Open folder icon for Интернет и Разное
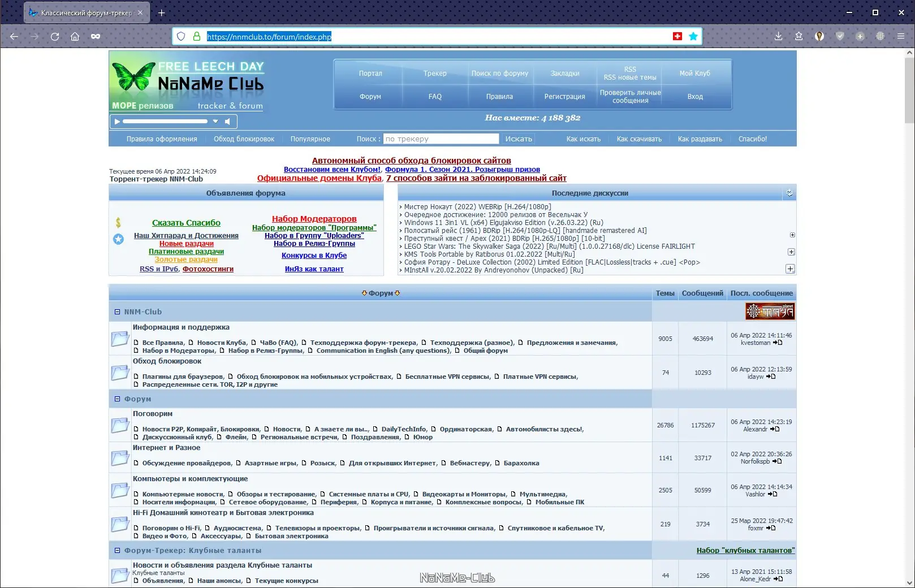The image size is (915, 588). (x=120, y=458)
